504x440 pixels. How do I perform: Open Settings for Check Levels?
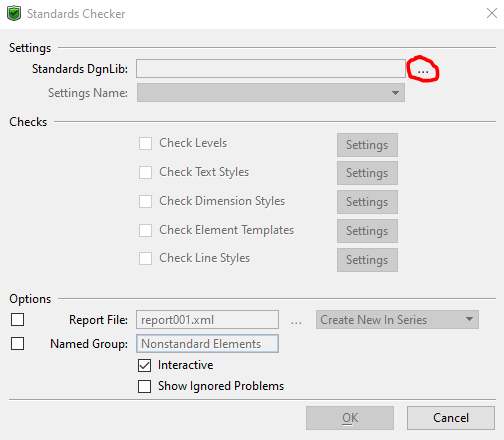pos(367,145)
